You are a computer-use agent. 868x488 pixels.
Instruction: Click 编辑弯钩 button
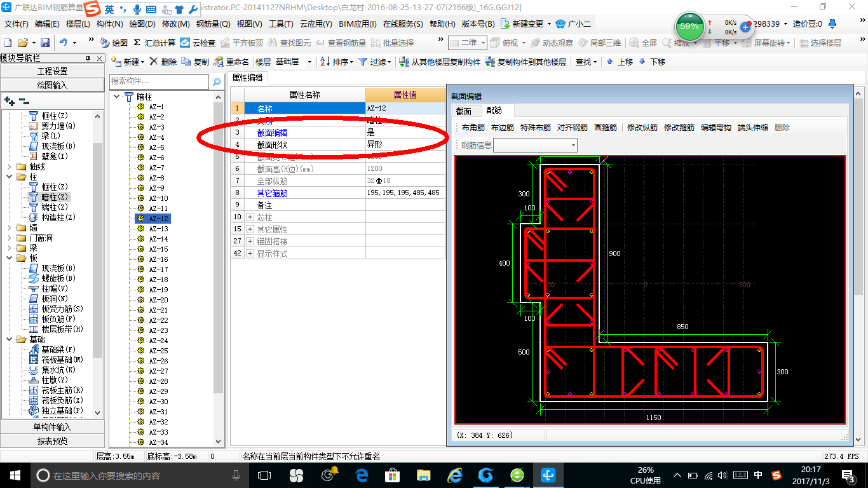(x=715, y=128)
